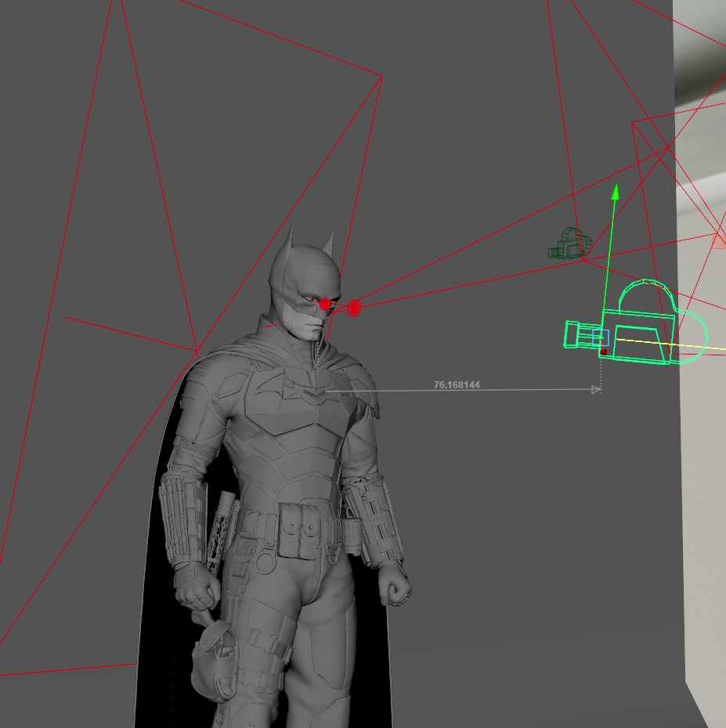Select the bright green highlighted camera

click(637, 323)
